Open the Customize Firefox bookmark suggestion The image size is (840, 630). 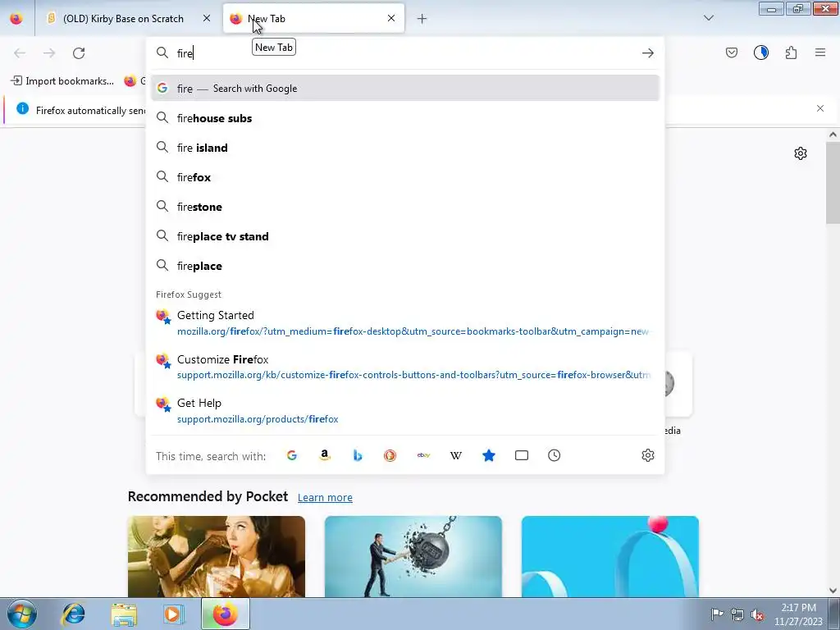click(x=405, y=367)
